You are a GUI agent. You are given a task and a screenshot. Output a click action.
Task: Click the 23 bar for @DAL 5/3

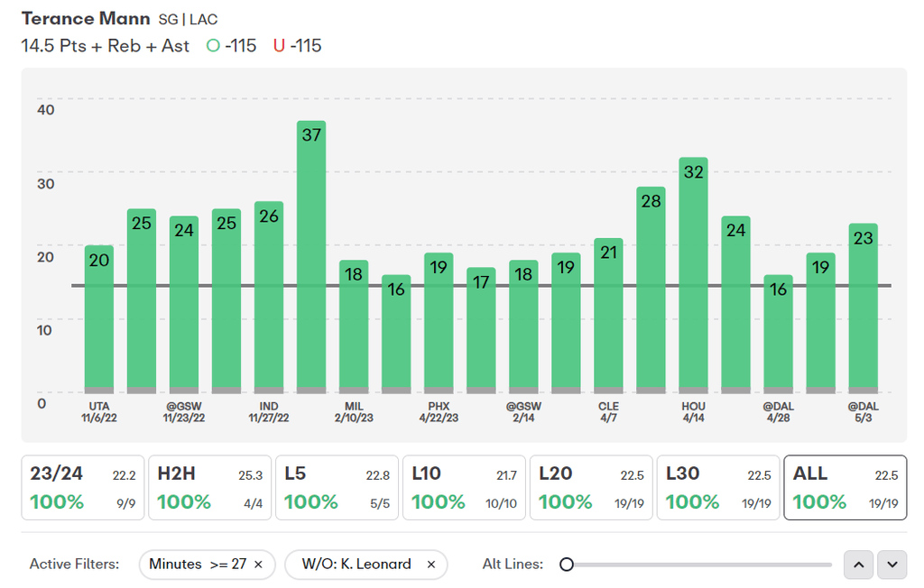[x=864, y=308]
